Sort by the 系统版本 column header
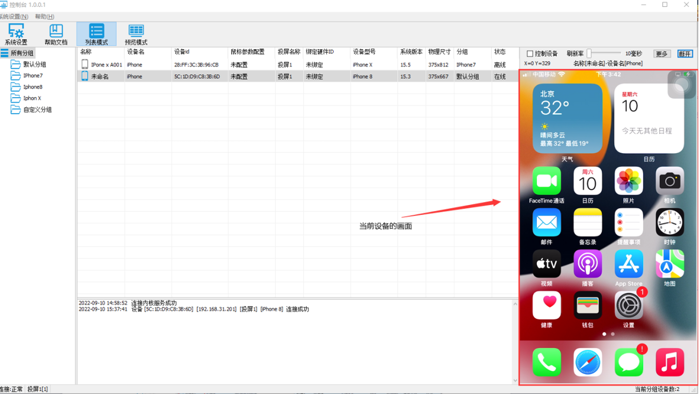Viewport: 699px width, 394px height. tap(411, 52)
